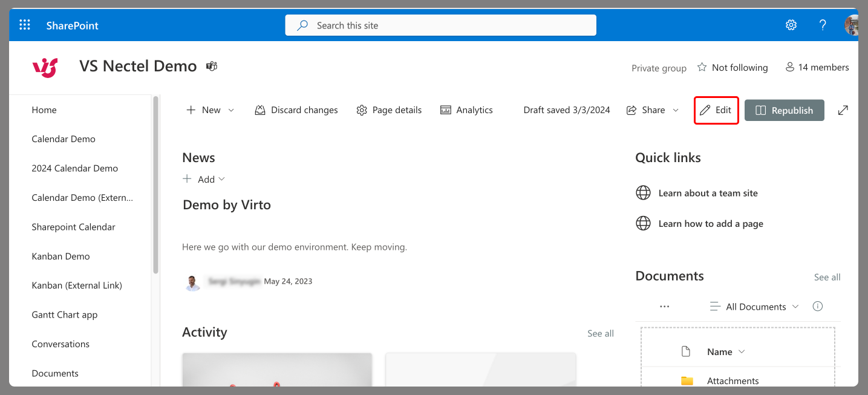Click See all for Documents
This screenshot has width=868, height=395.
click(827, 277)
